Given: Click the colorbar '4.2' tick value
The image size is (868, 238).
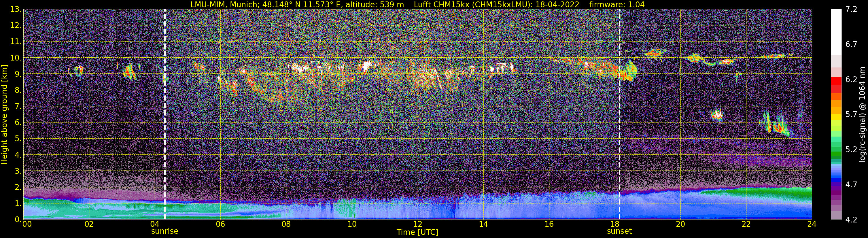Looking at the screenshot, I should (x=851, y=220).
